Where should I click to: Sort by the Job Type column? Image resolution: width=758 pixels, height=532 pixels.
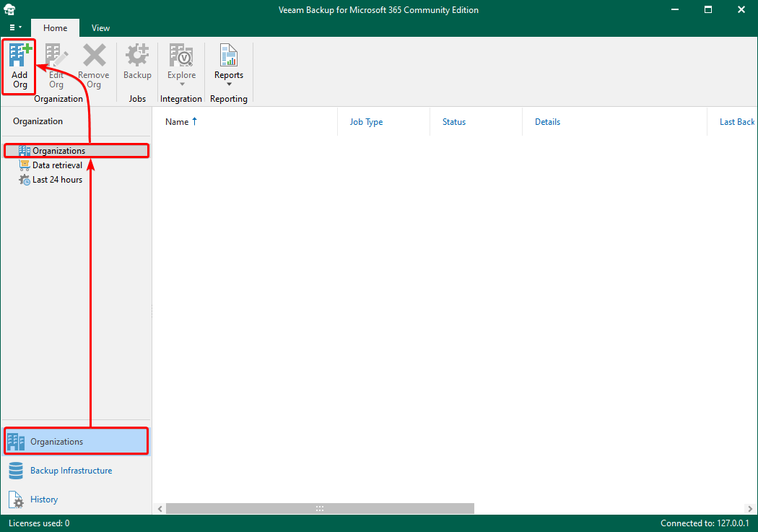(384, 122)
